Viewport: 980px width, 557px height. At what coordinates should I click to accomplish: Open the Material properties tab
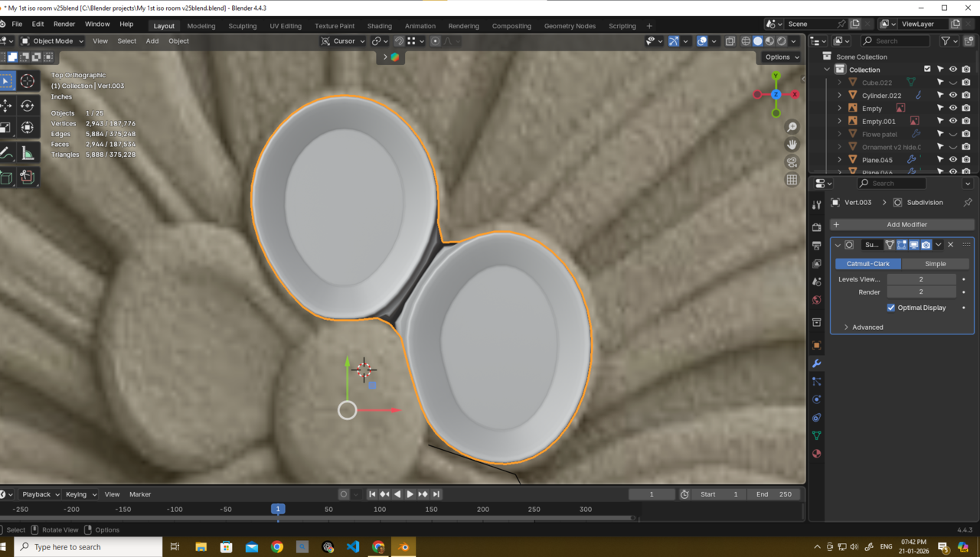[x=816, y=454]
